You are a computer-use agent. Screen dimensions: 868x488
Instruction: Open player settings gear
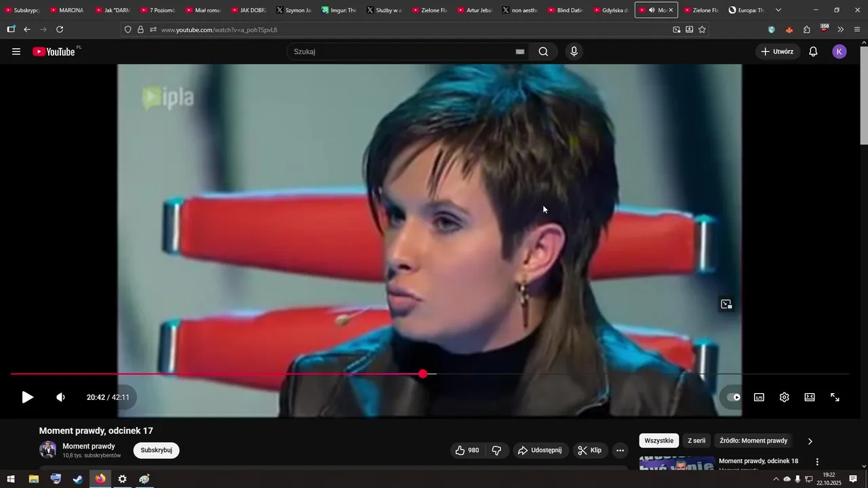785,397
